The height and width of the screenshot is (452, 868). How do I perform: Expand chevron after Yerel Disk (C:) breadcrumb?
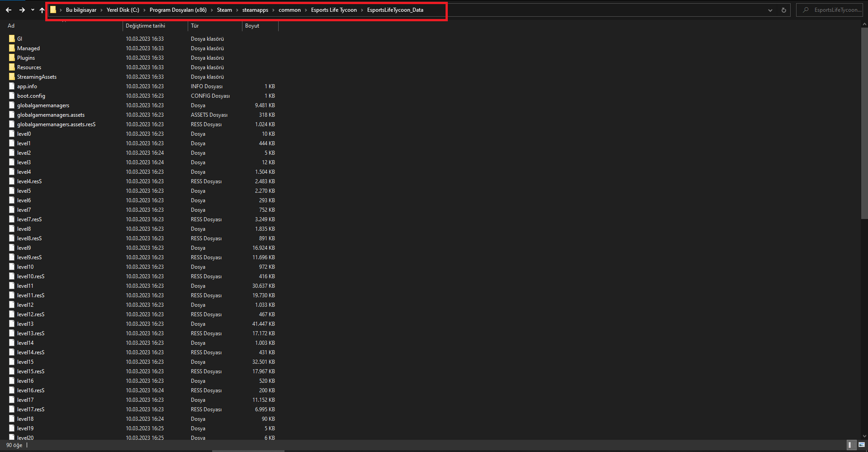coord(144,10)
